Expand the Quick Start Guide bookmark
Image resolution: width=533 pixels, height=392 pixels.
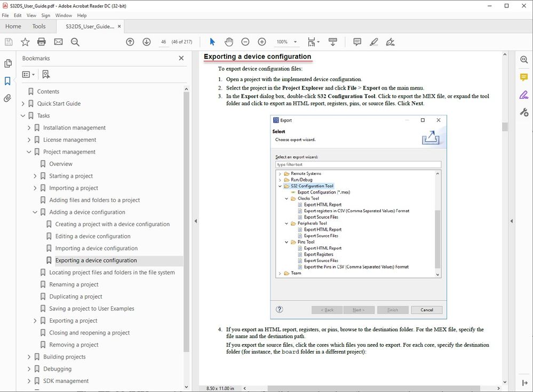[23, 103]
